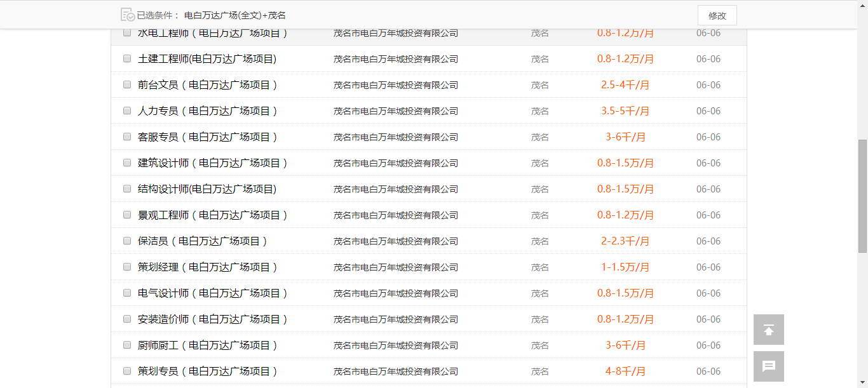Click the selected conditions checklist icon
868x388 pixels.
pos(128,15)
